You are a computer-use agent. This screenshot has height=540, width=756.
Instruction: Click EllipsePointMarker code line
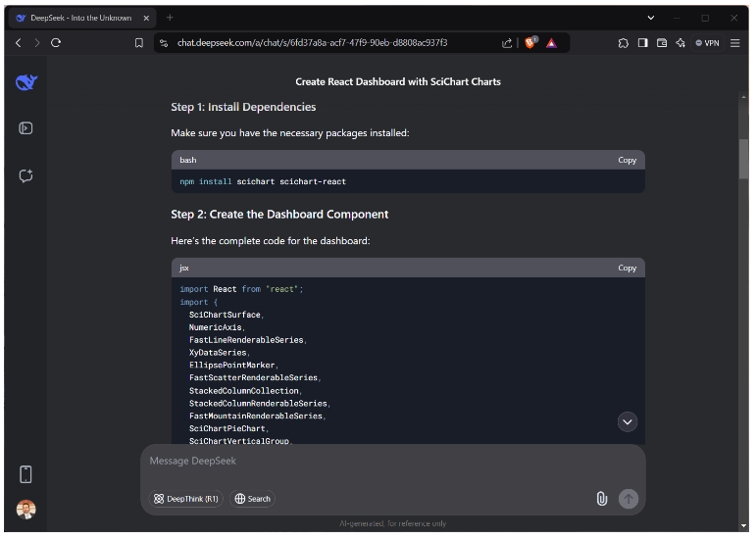tap(233, 366)
